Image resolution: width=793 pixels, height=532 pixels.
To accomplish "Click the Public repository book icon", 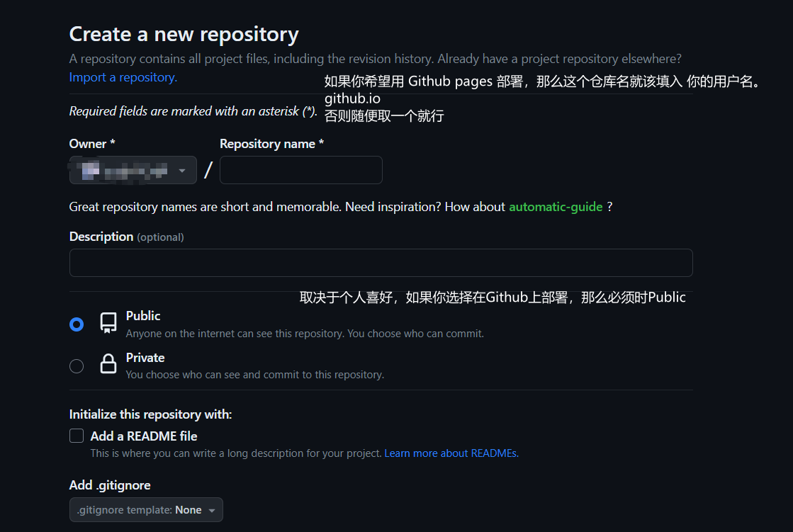I will pos(108,322).
